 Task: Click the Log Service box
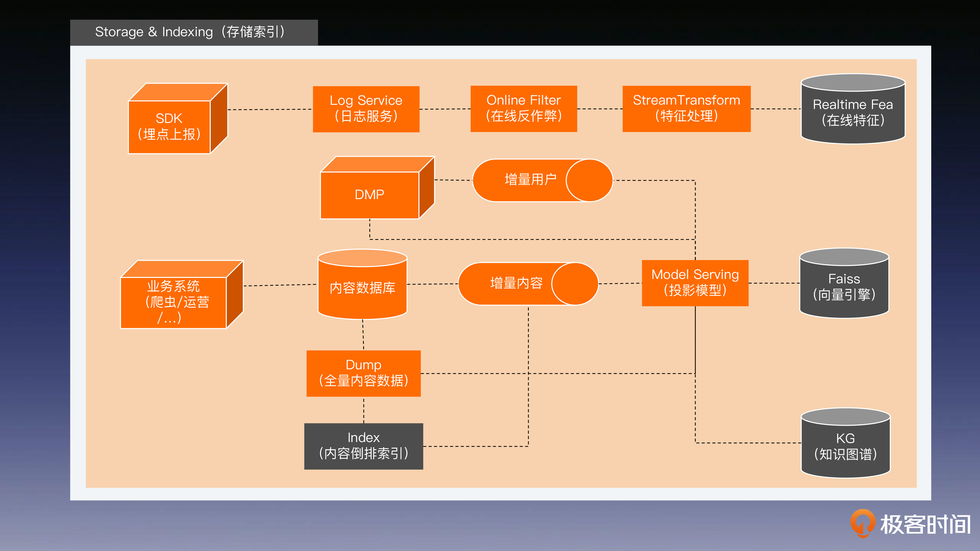tap(366, 109)
